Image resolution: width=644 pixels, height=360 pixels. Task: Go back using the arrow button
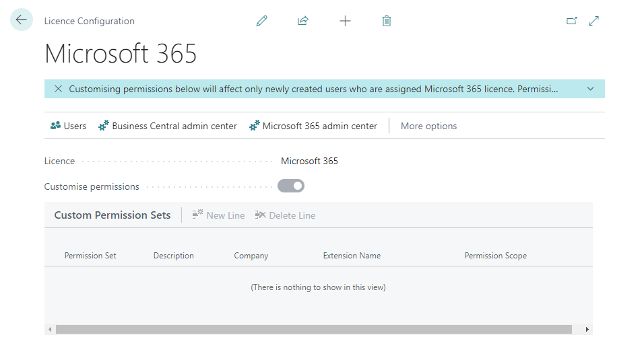click(22, 20)
